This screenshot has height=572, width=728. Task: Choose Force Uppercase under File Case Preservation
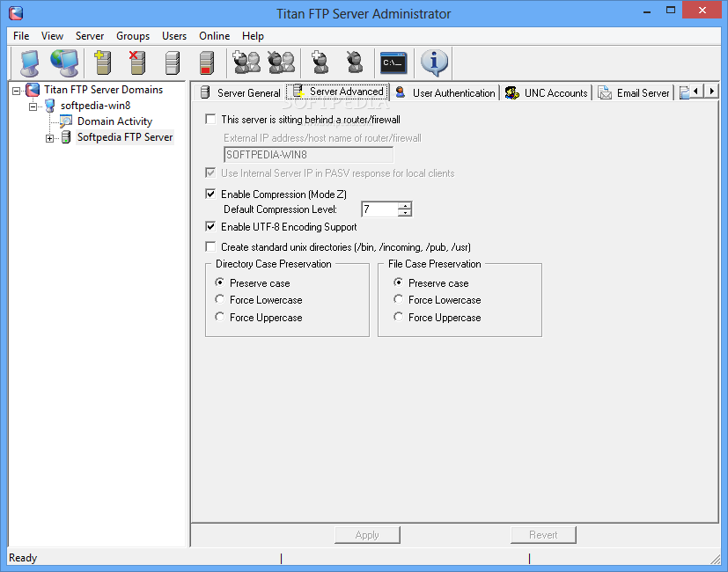click(x=399, y=317)
